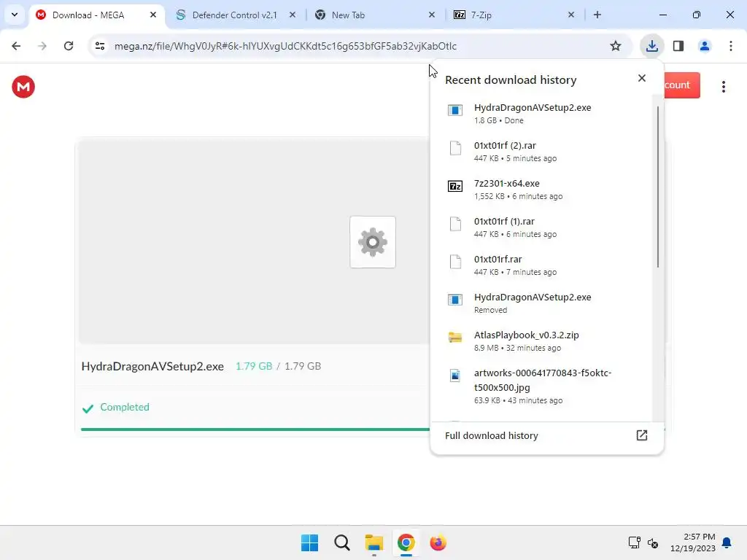747x560 pixels.
Task: Open 01xt01rf (2).rar download entry
Action: pos(543,152)
